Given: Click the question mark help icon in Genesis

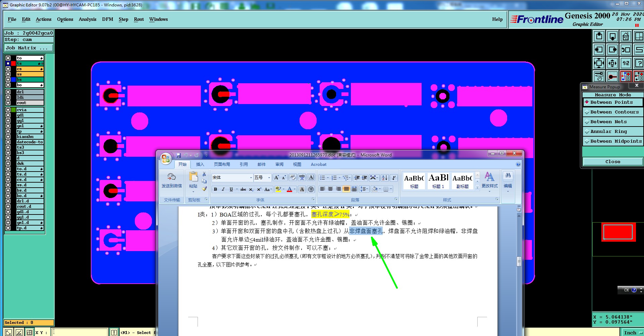Looking at the screenshot, I should tap(639, 63).
